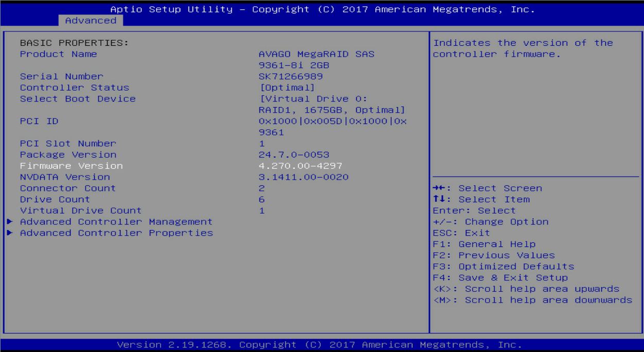644x352 pixels.
Task: Click the arrow beside Advanced Controller Management
Action: (x=11, y=222)
